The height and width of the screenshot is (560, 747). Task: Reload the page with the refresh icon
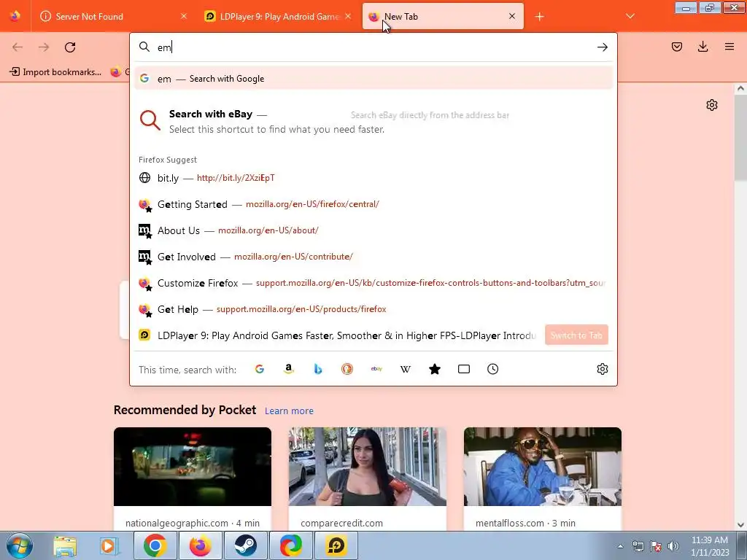click(70, 47)
